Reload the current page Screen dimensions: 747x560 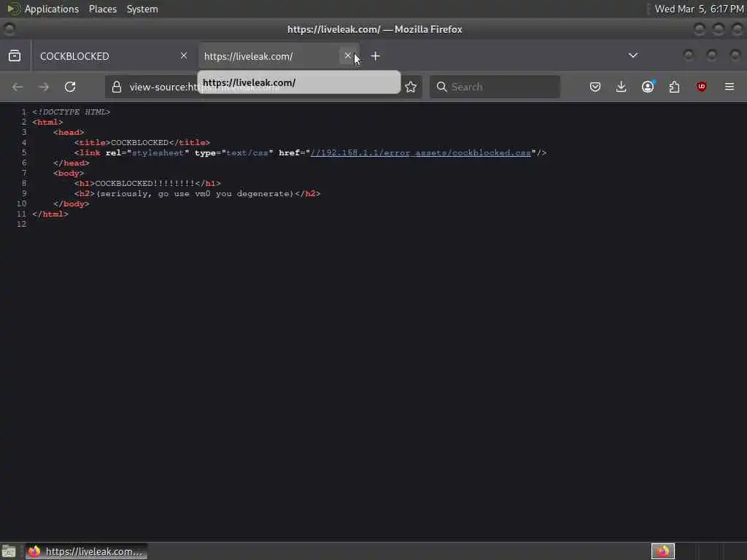click(70, 87)
